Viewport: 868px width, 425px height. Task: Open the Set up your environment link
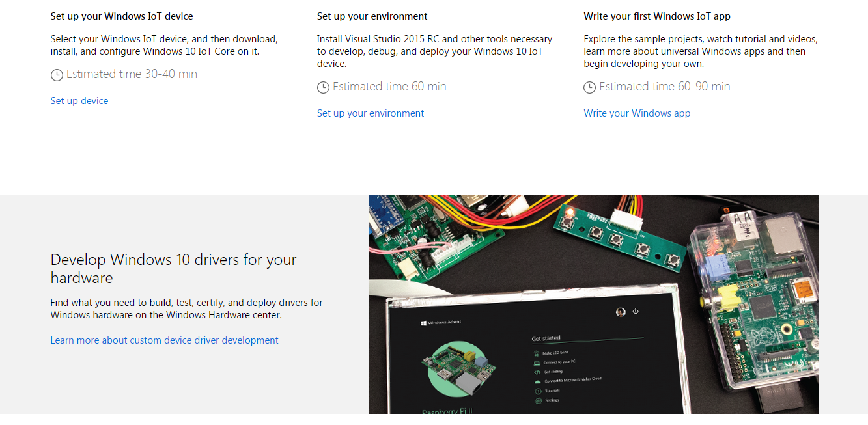[x=370, y=113]
